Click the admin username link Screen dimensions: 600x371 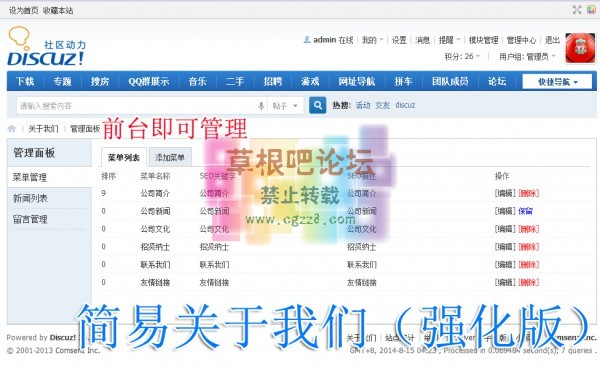click(x=324, y=40)
